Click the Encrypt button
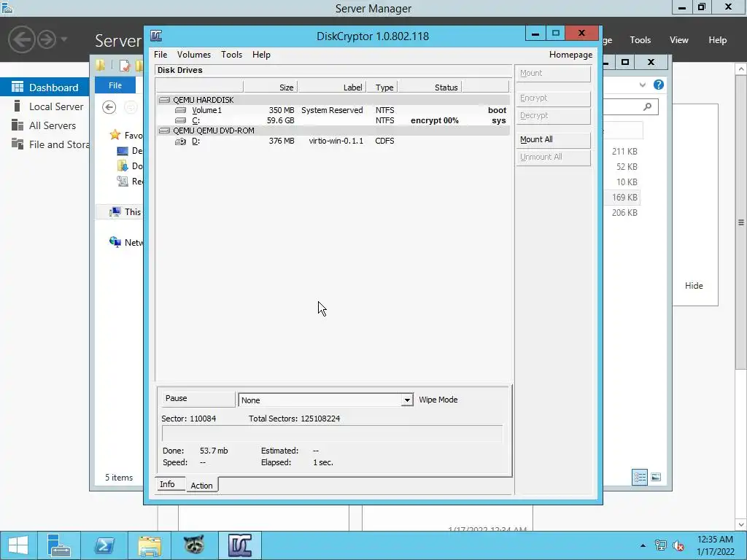 coord(554,98)
